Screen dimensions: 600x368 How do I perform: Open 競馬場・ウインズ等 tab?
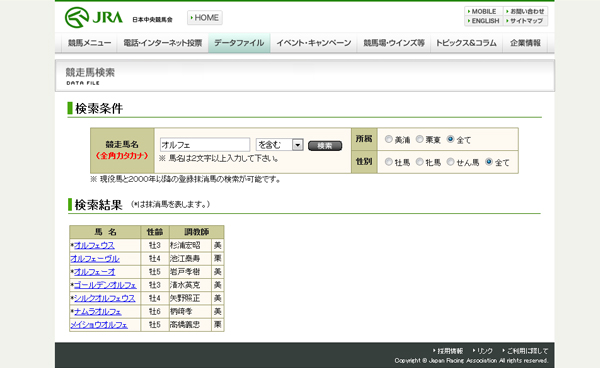(394, 43)
